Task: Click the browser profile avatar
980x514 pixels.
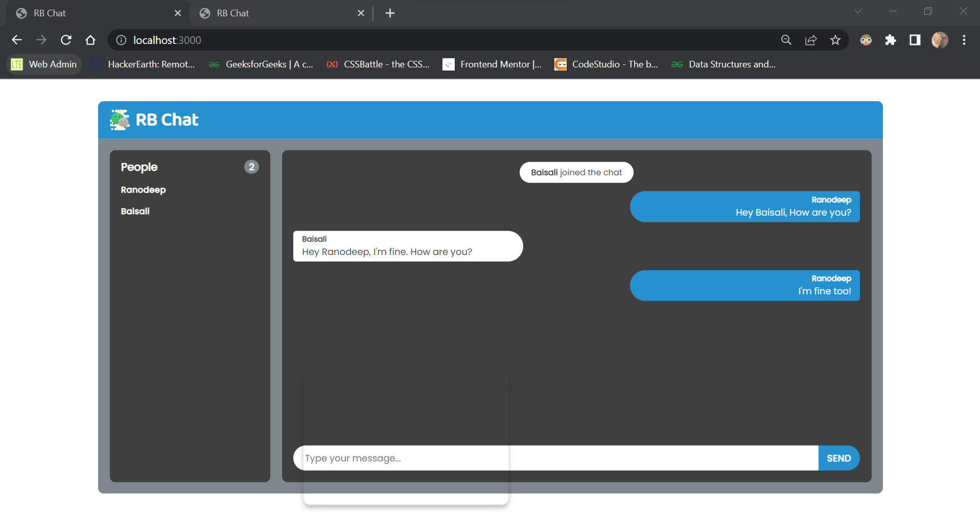Action: click(x=940, y=40)
